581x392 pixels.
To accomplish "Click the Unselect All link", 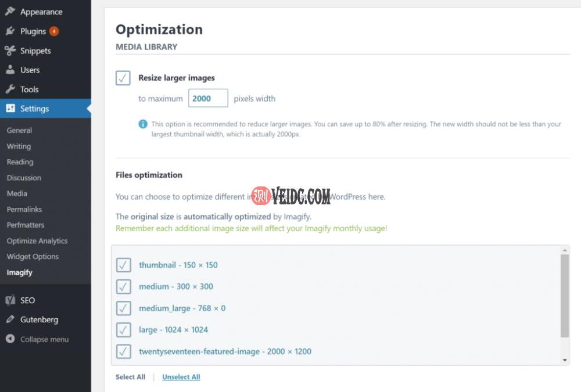I will (181, 377).
